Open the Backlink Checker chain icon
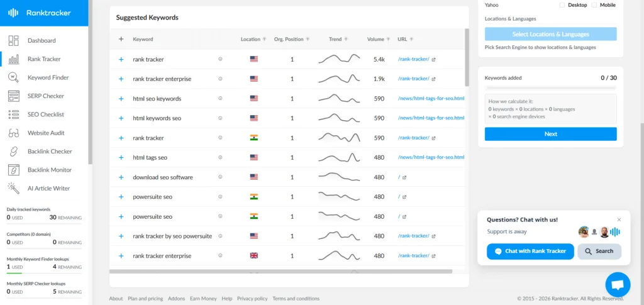The width and height of the screenshot is (644, 305). (x=14, y=152)
